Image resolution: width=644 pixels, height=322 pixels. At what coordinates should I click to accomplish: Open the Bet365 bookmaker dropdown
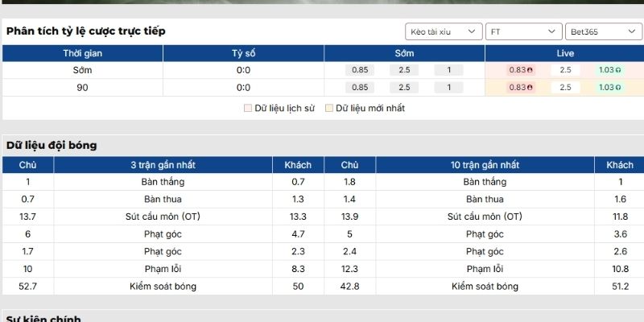(603, 31)
